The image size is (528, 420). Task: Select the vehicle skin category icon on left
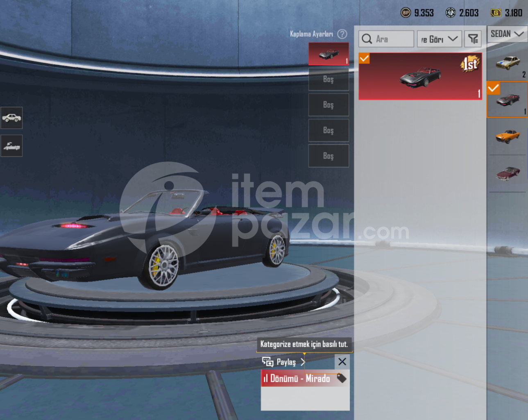tap(11, 118)
